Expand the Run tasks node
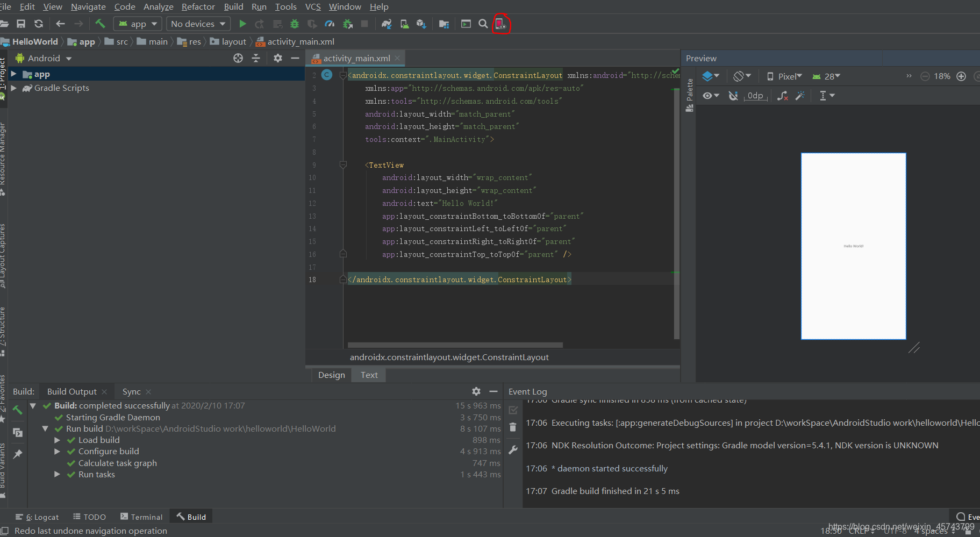Screen dimensions: 980x537 click(57, 475)
